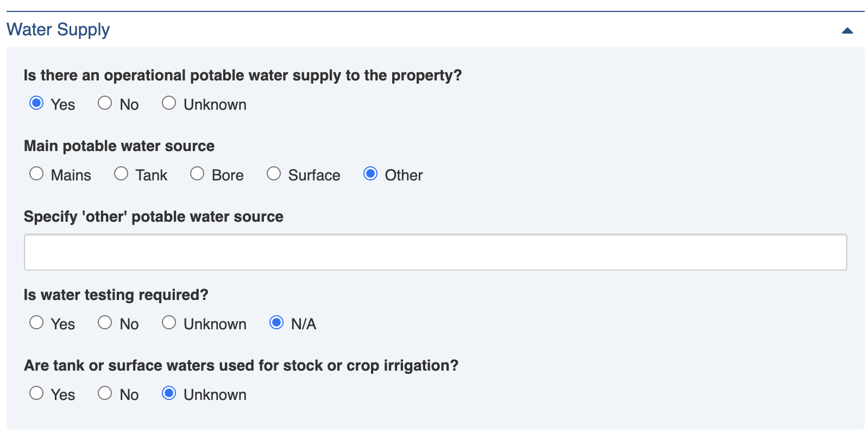The image size is (868, 438).
Task: Select Surface as main potable water source
Action: (274, 174)
